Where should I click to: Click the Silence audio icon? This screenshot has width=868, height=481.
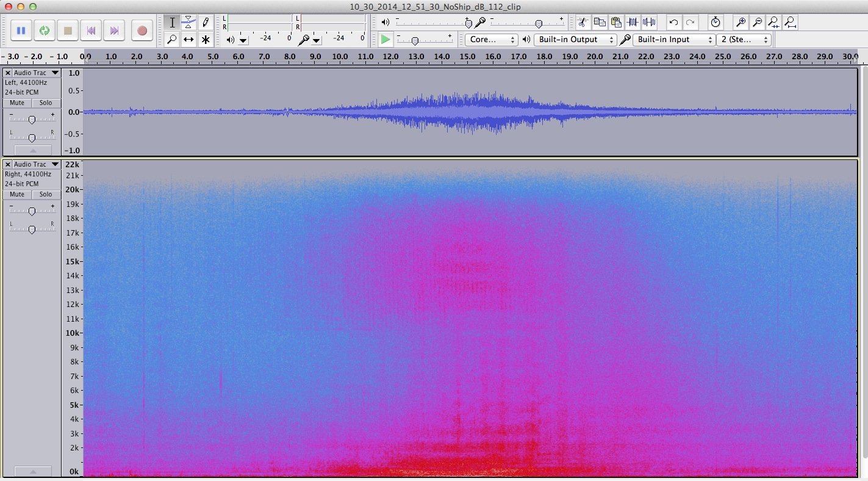(649, 23)
